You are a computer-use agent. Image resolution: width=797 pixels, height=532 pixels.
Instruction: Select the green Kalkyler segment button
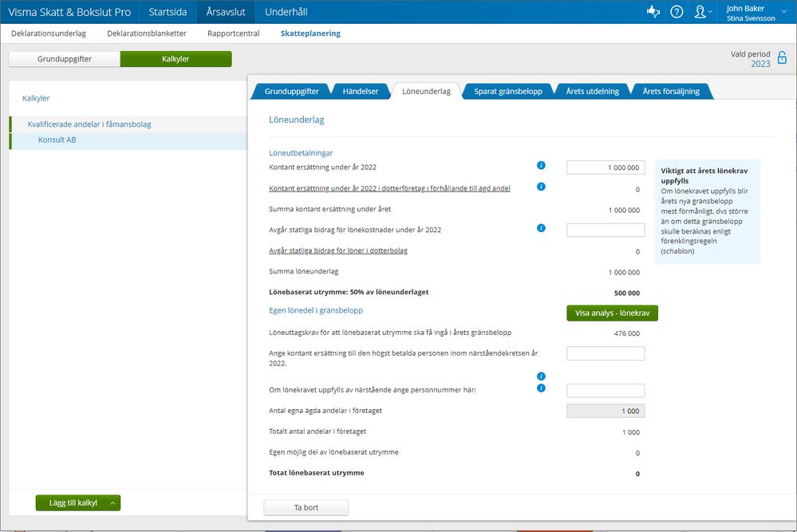[176, 59]
